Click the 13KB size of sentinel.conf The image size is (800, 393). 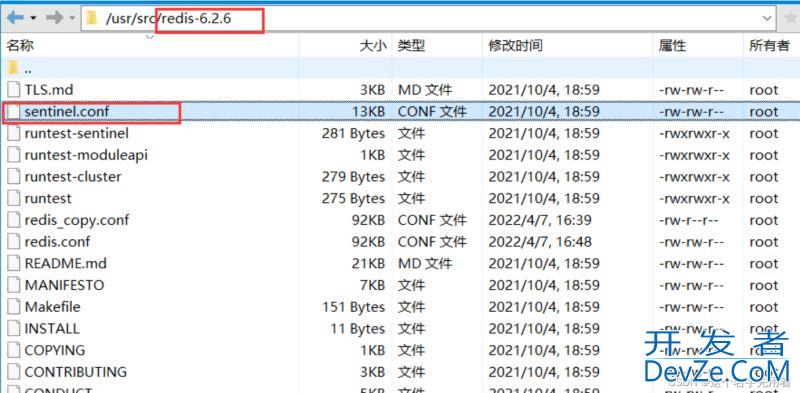[368, 111]
